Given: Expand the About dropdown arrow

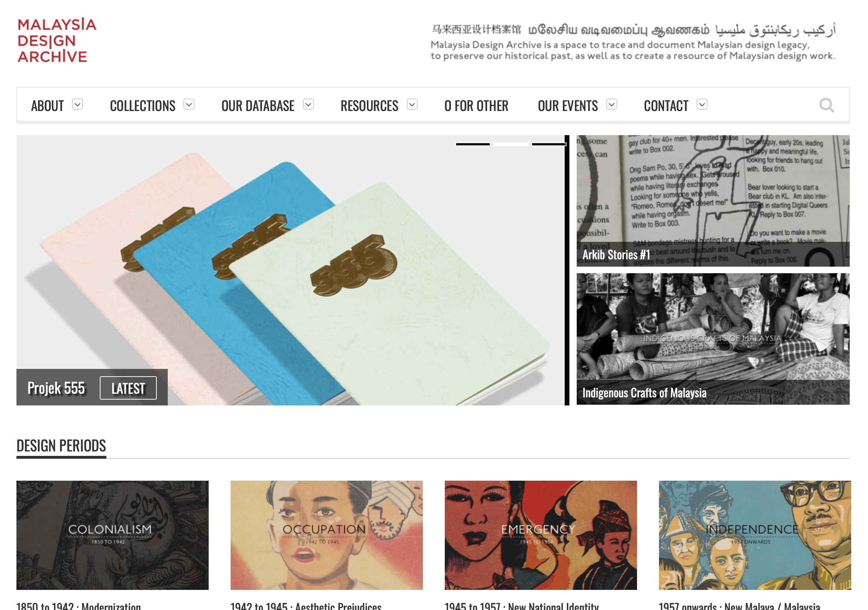Looking at the screenshot, I should (77, 104).
